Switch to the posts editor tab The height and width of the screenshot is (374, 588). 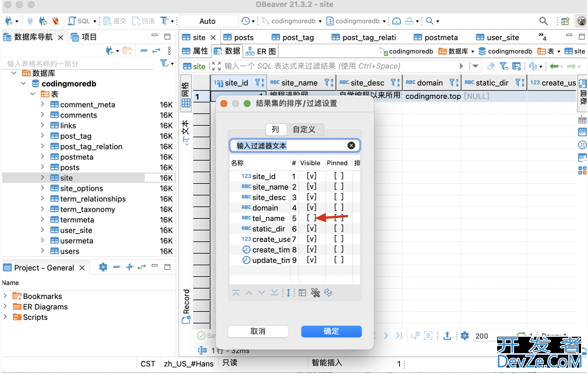pos(239,37)
